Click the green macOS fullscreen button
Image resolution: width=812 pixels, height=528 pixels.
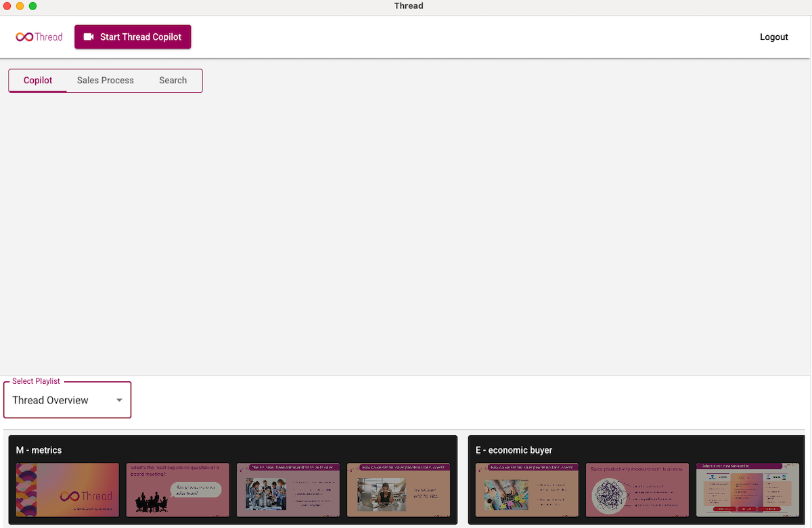pyautogui.click(x=32, y=6)
